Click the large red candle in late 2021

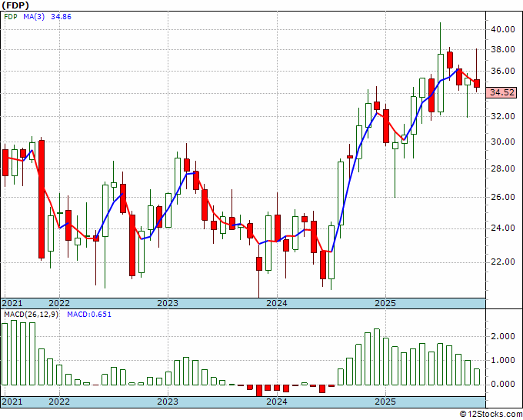[x=42, y=199]
